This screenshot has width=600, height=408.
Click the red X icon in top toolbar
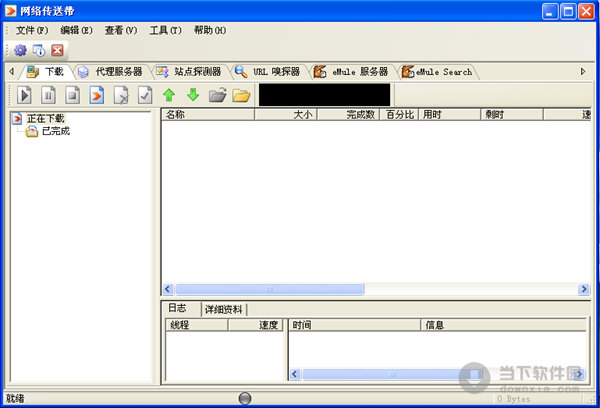pos(57,50)
